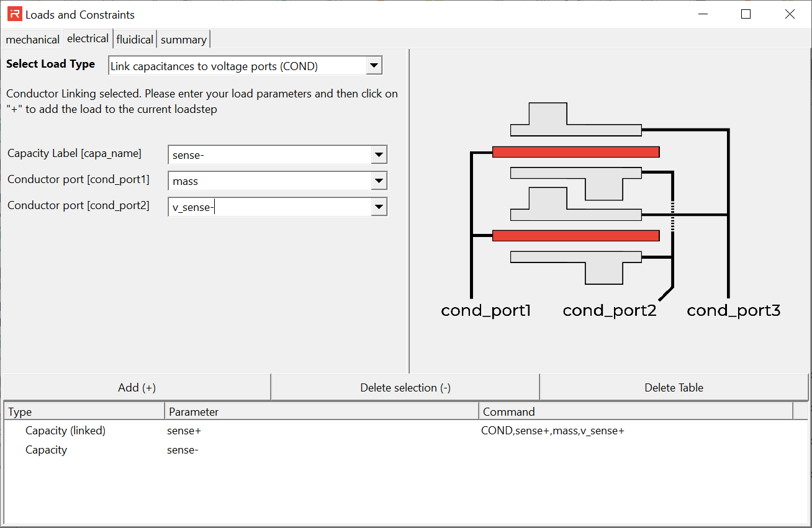The image size is (812, 528).
Task: Select the summary tab
Action: tap(184, 40)
